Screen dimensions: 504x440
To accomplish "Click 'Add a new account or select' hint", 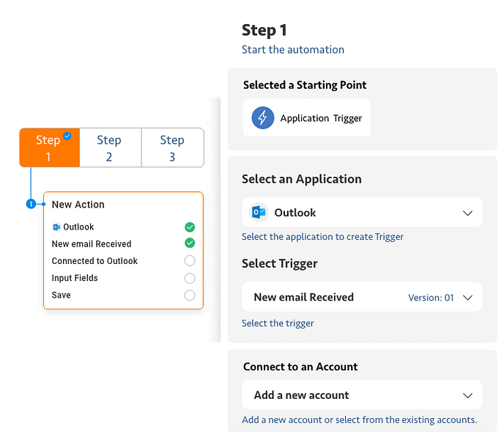I will (x=360, y=419).
